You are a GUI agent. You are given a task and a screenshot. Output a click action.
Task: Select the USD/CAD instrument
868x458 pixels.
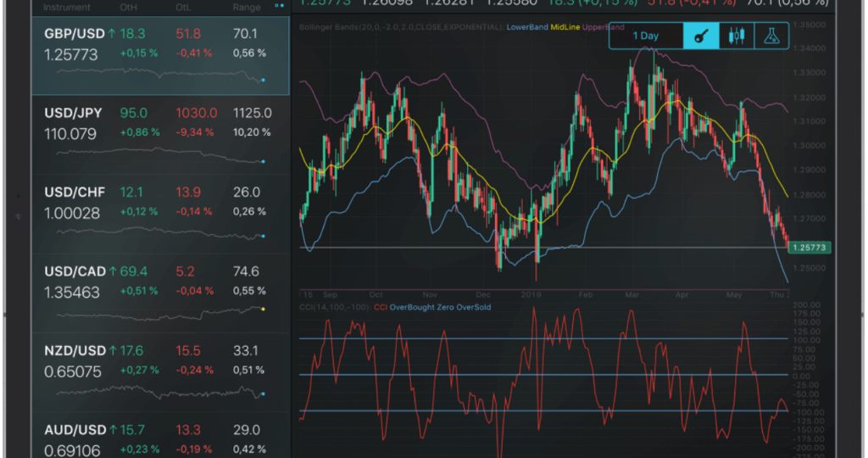tap(160, 294)
